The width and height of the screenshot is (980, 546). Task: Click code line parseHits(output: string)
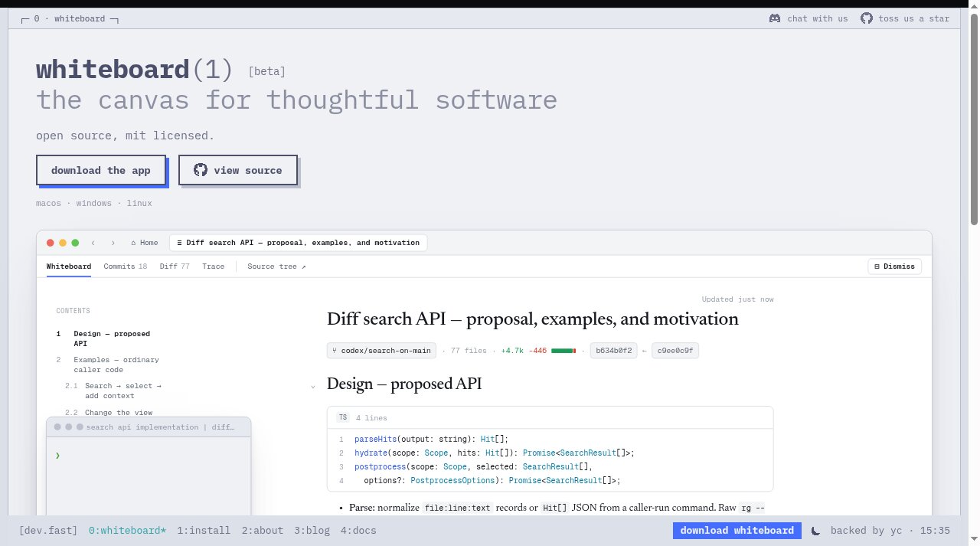coord(431,439)
